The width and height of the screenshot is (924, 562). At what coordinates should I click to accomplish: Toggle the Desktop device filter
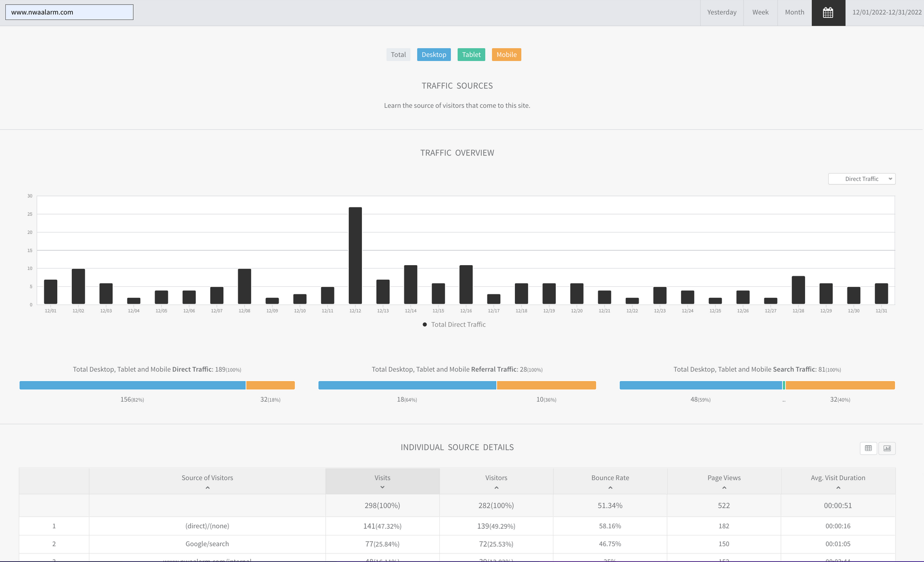(x=434, y=54)
